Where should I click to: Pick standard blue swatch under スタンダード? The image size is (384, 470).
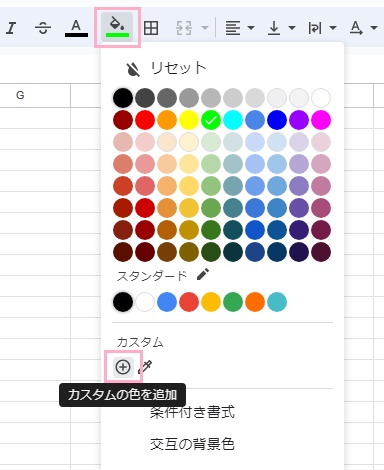pos(167,302)
